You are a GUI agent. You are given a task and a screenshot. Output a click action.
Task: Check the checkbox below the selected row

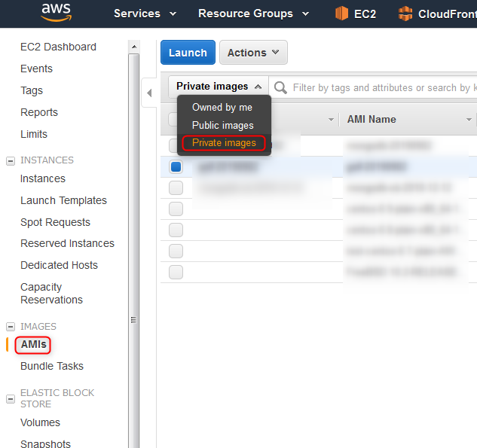pos(176,187)
